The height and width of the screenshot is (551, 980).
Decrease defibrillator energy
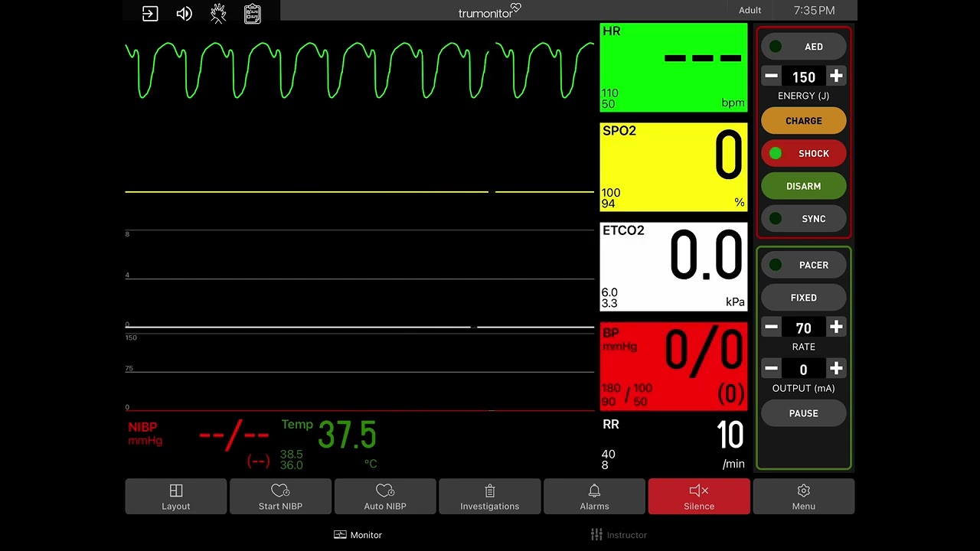[x=772, y=76]
